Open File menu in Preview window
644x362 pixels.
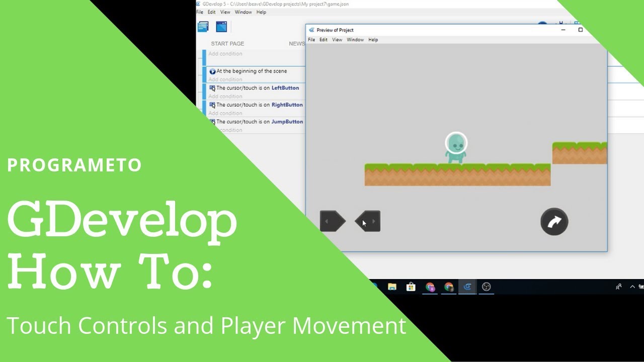tap(311, 40)
